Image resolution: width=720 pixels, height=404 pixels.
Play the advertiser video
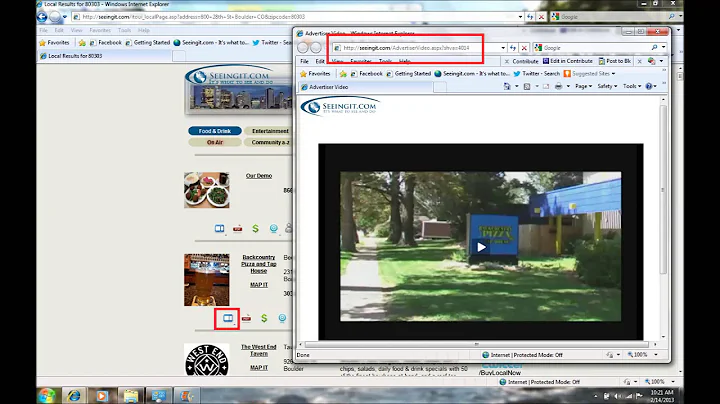(481, 247)
